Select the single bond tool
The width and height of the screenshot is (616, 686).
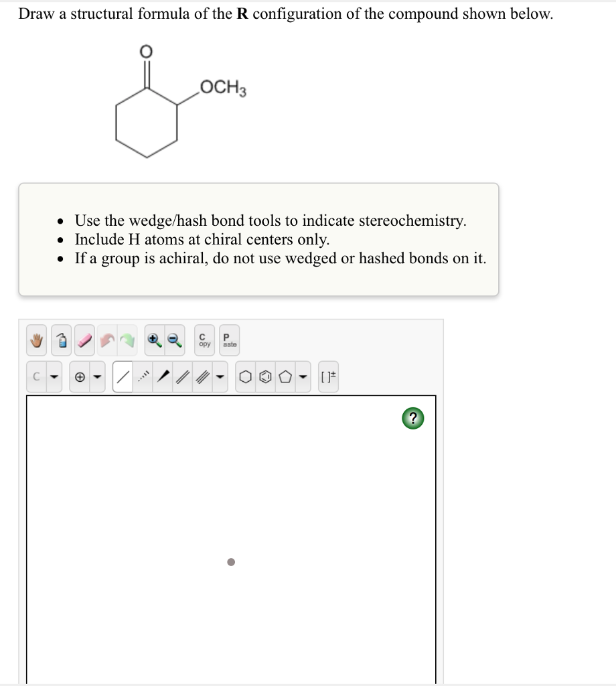pos(123,376)
